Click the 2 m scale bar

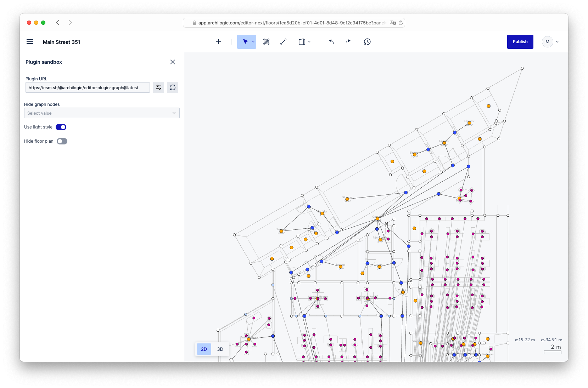(x=553, y=349)
